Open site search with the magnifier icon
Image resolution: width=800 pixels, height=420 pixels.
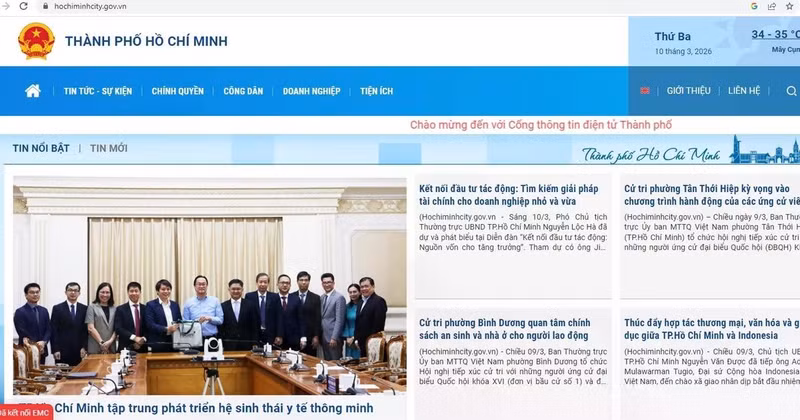click(x=791, y=91)
